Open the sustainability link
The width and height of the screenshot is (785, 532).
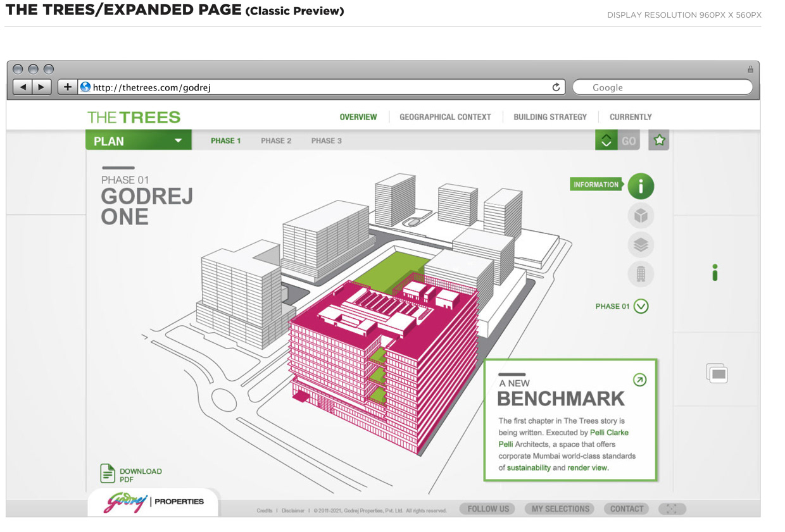coord(529,468)
